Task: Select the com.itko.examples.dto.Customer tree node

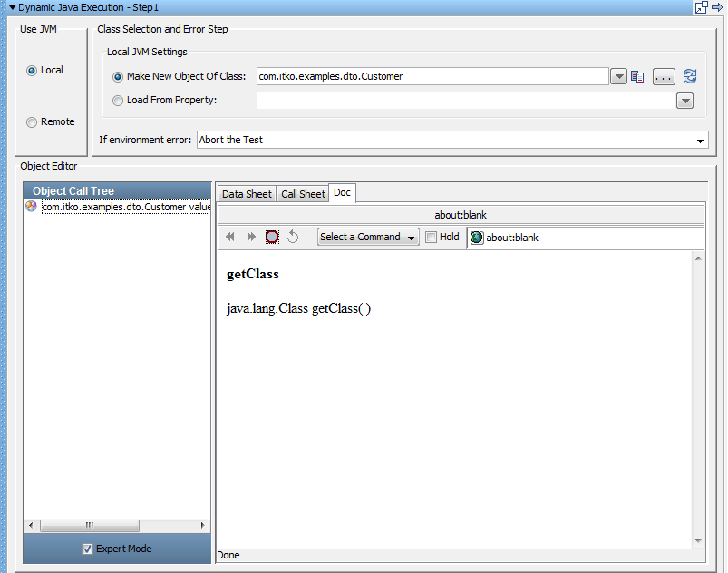Action: coord(126,207)
